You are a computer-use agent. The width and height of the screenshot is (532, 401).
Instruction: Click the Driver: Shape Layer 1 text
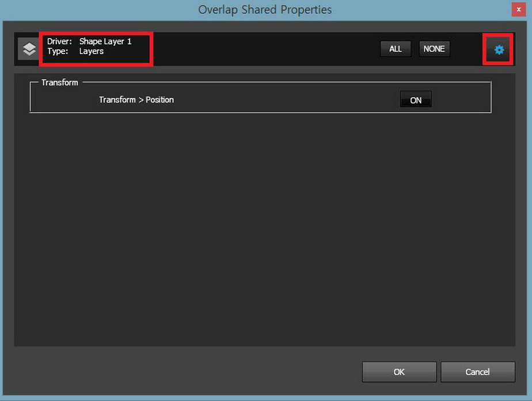89,41
